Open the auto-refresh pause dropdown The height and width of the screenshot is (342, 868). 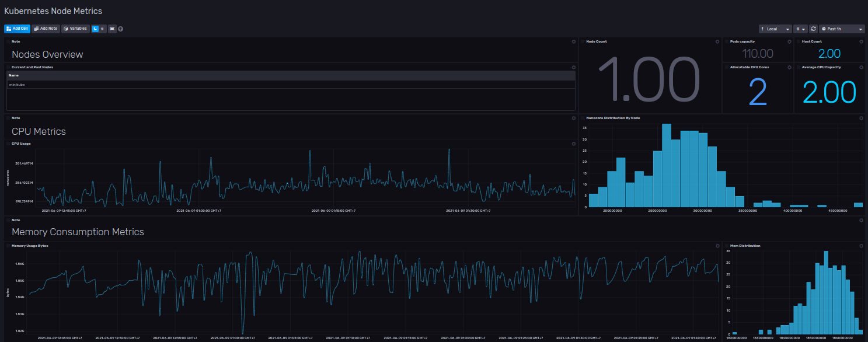point(800,29)
